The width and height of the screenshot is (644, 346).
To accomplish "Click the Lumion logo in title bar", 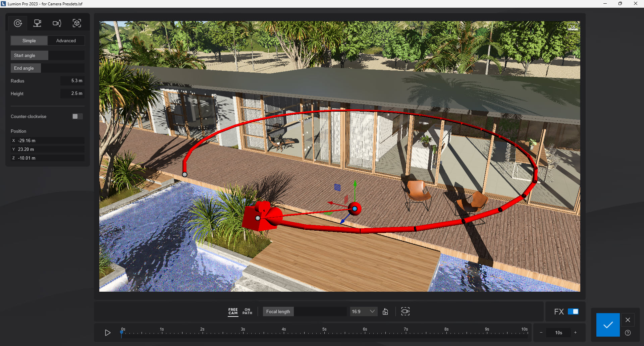I will point(4,4).
